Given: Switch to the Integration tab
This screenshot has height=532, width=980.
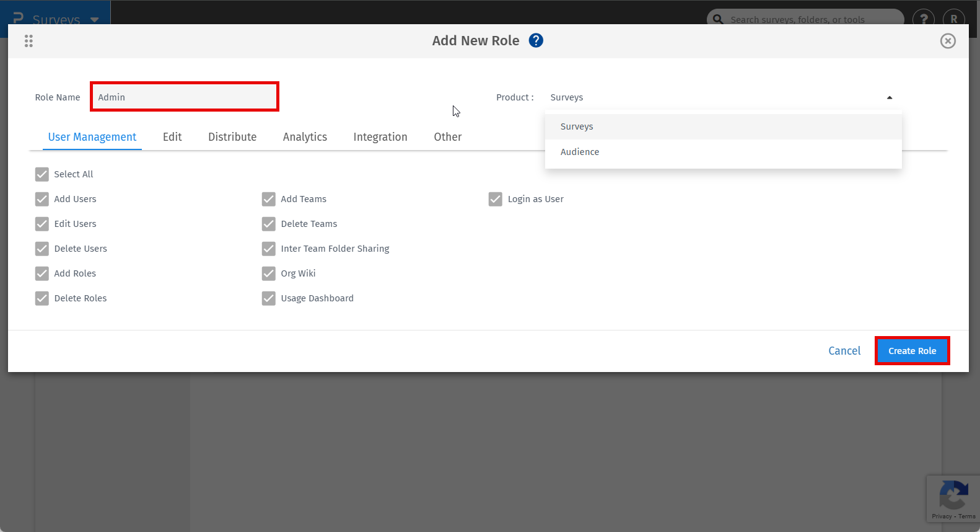Looking at the screenshot, I should tap(380, 137).
